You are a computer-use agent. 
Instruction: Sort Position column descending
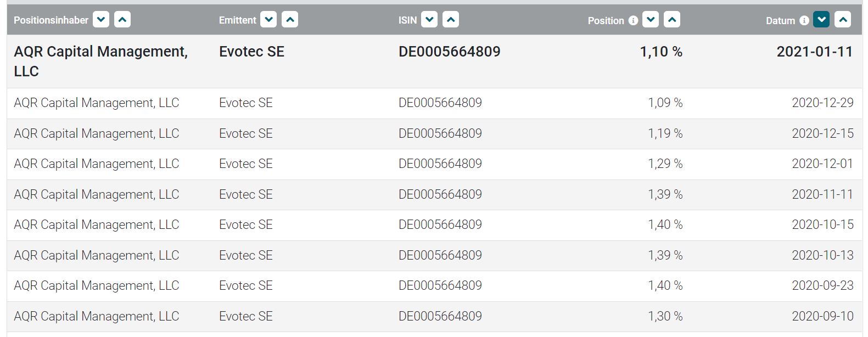[651, 20]
